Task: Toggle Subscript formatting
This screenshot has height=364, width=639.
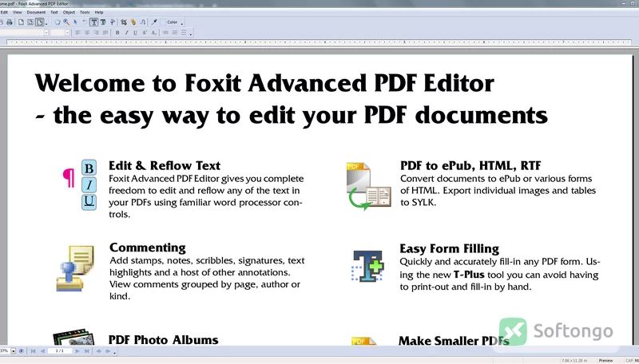Action: pyautogui.click(x=153, y=33)
